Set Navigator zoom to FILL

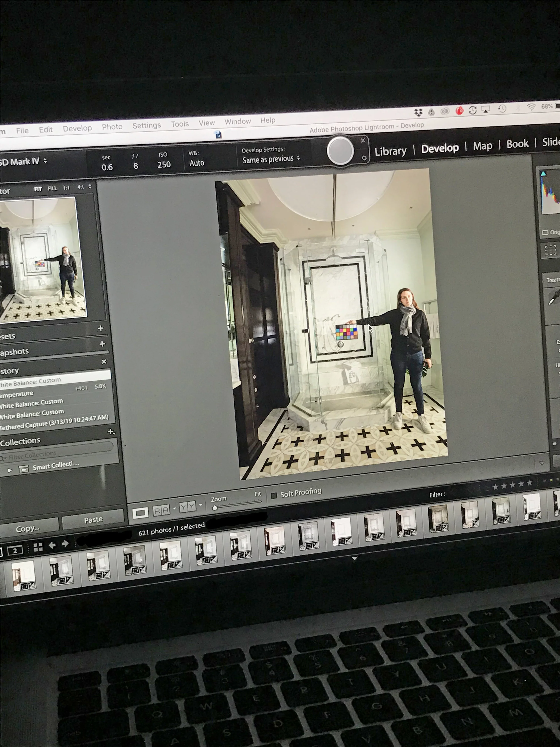pos(52,188)
